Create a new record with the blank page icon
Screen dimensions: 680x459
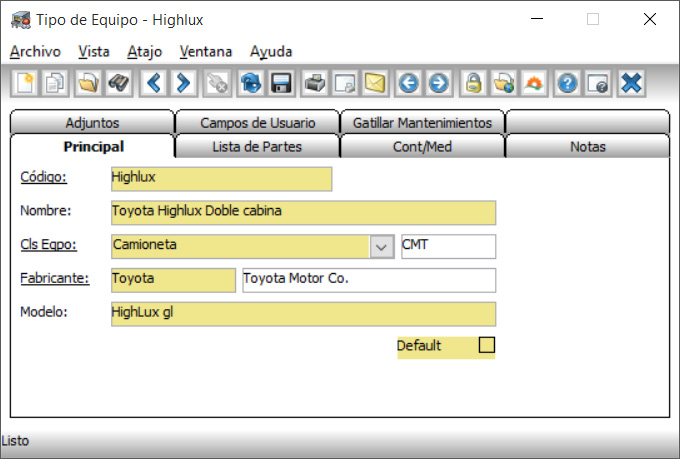click(x=25, y=83)
